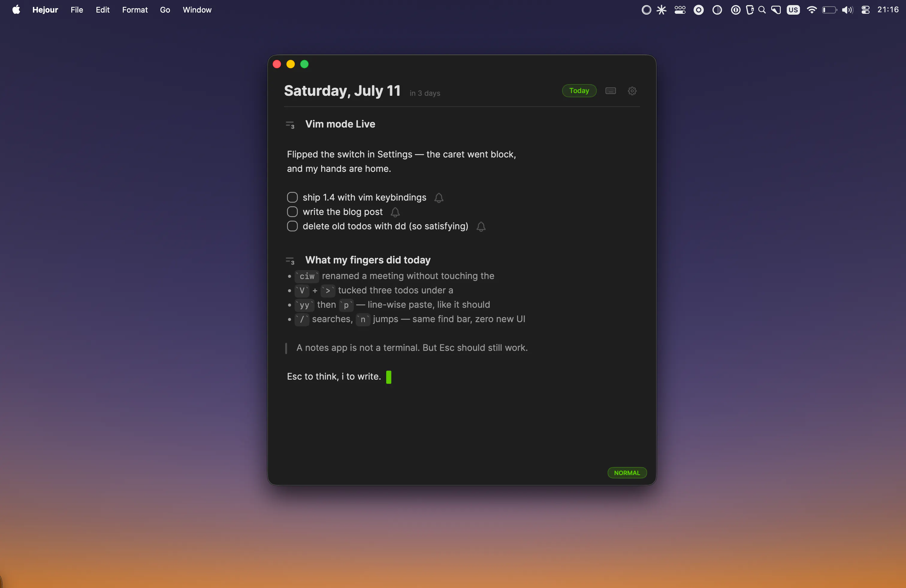Click the NORMAL vim mode badge

(627, 473)
